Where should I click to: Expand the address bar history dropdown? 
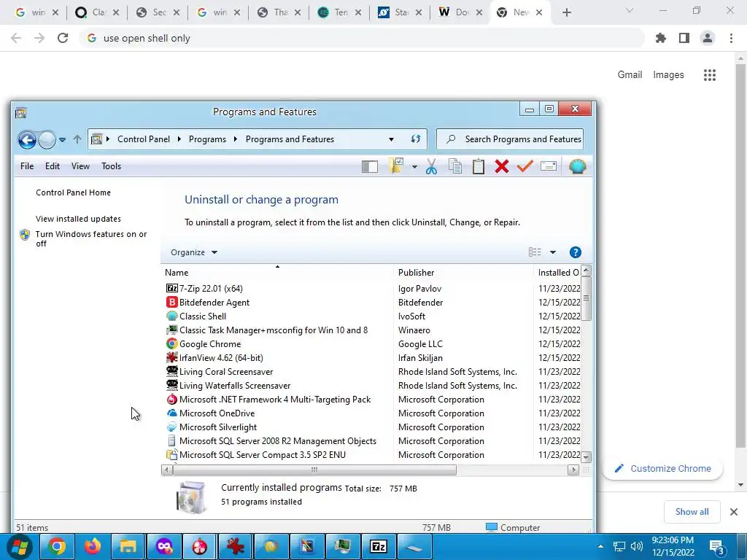[391, 139]
